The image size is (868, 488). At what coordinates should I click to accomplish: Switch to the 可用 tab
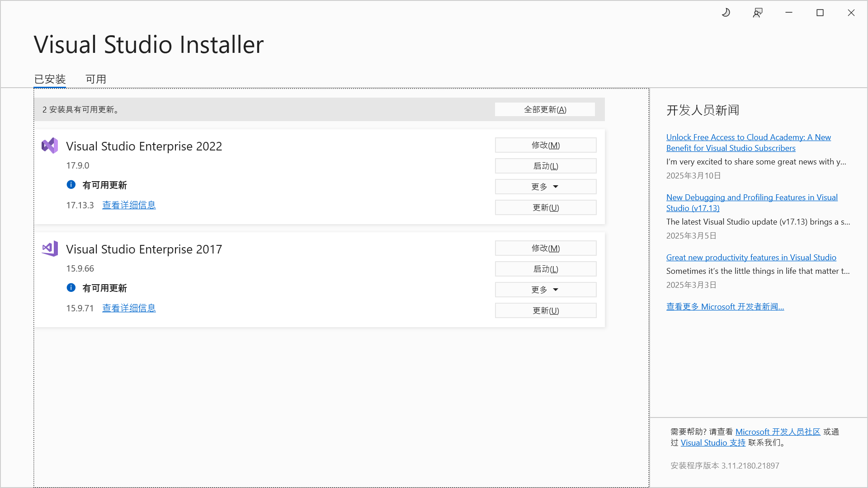point(96,79)
